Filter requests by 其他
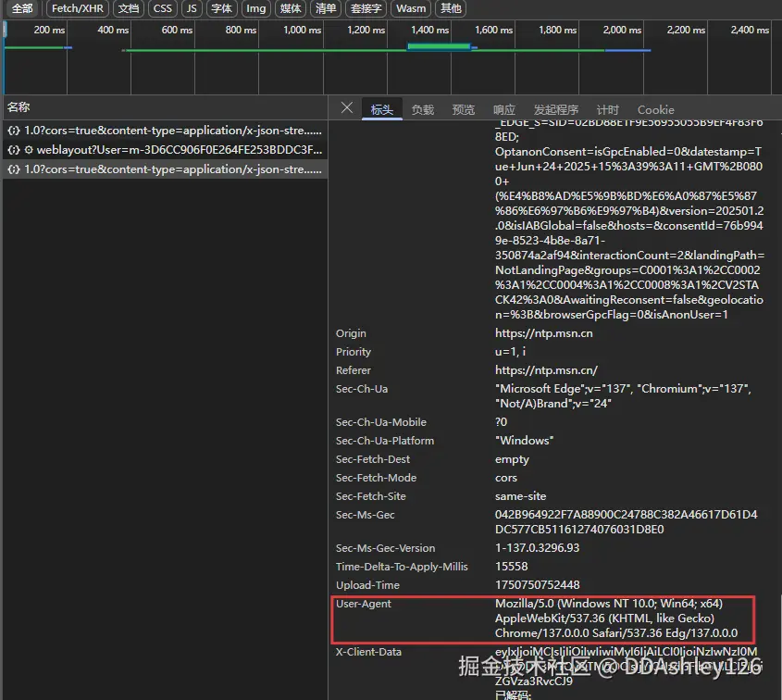The width and height of the screenshot is (782, 700). click(x=451, y=8)
